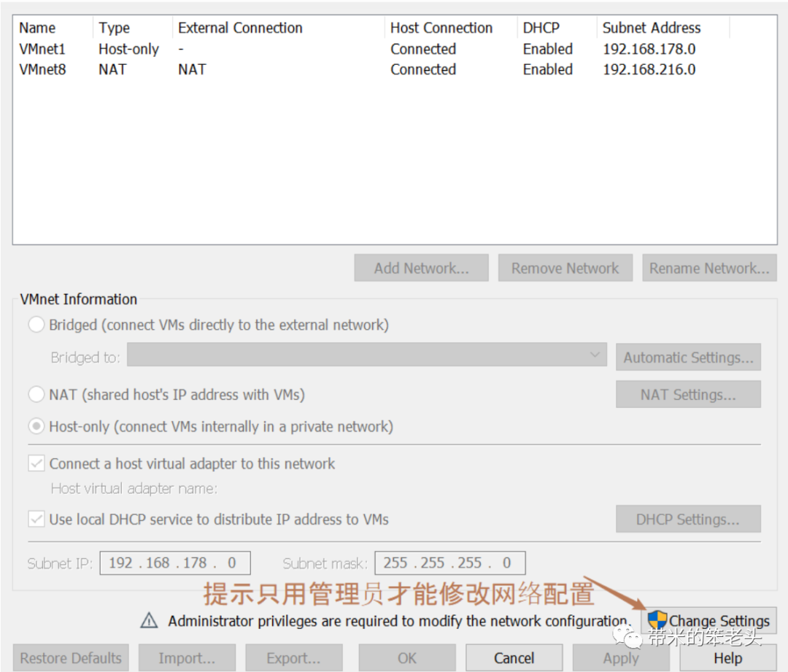
Task: Click subnet address 192.168.216.0 cell
Action: [x=649, y=69]
